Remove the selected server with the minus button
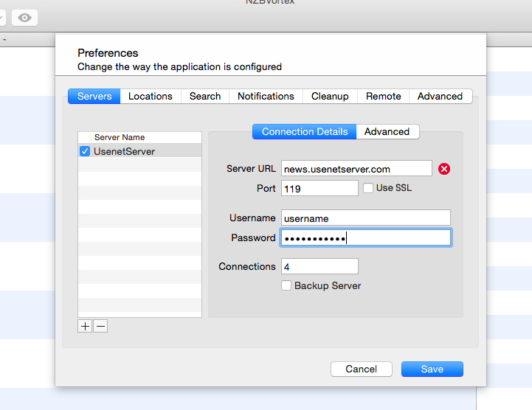 (x=100, y=326)
